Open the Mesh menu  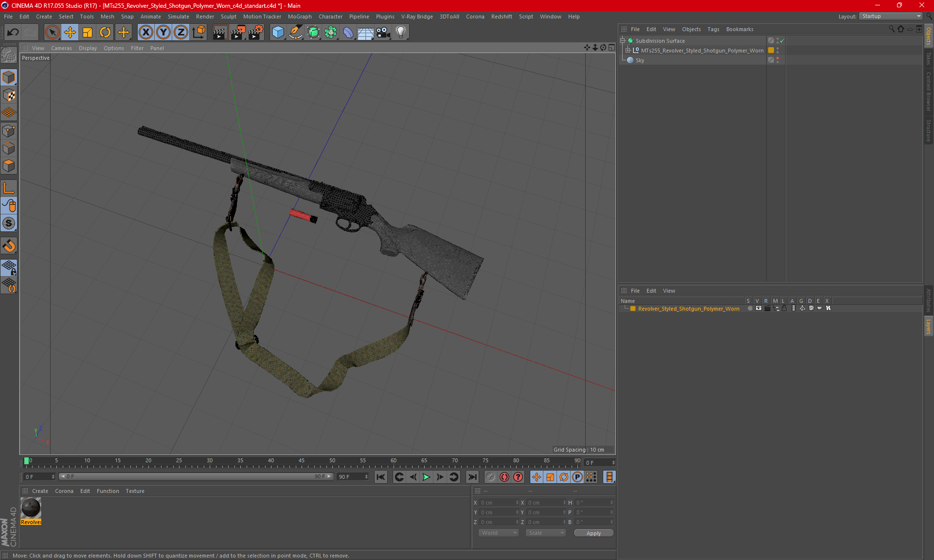point(107,17)
